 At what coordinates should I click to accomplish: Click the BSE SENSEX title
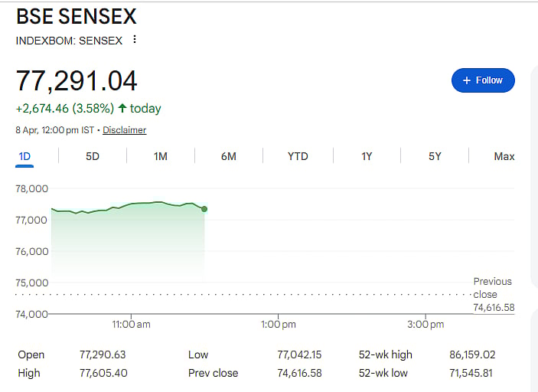(77, 16)
